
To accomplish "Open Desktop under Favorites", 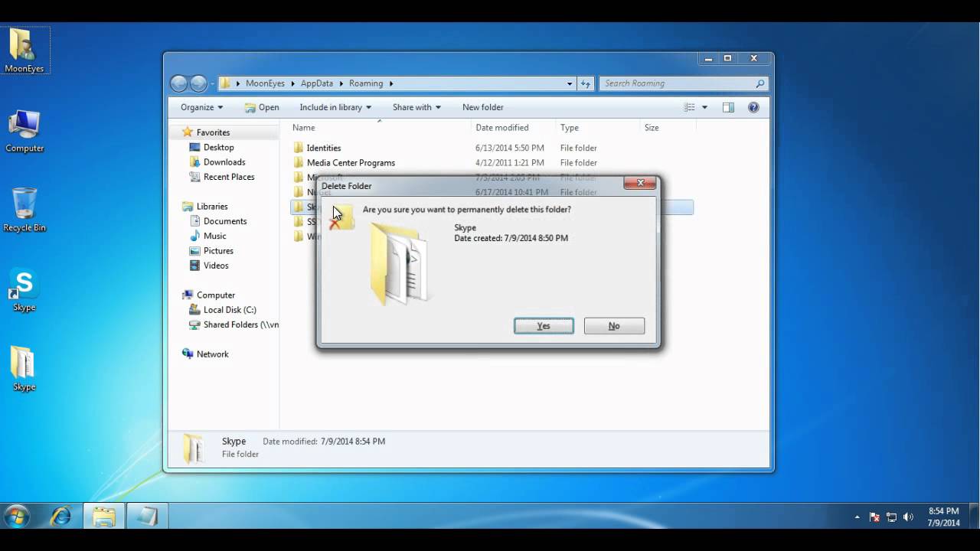I will [x=218, y=147].
